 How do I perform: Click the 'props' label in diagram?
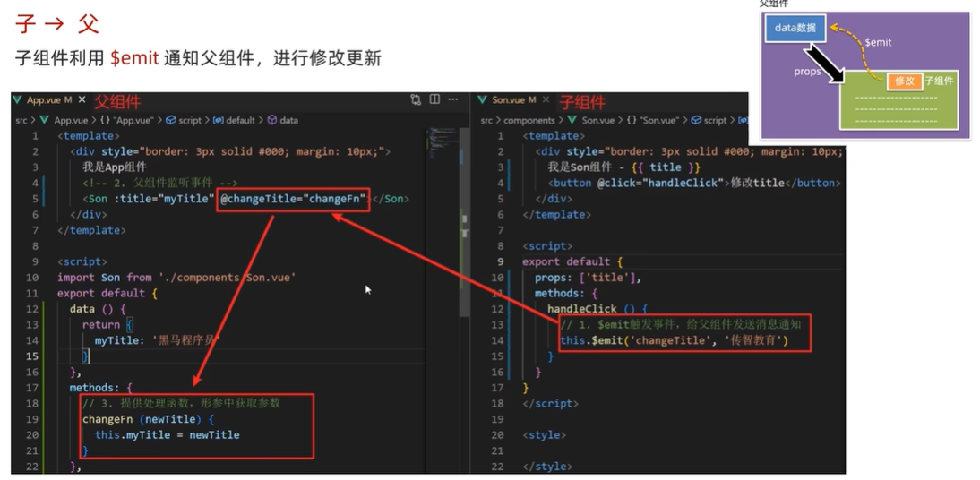click(807, 72)
